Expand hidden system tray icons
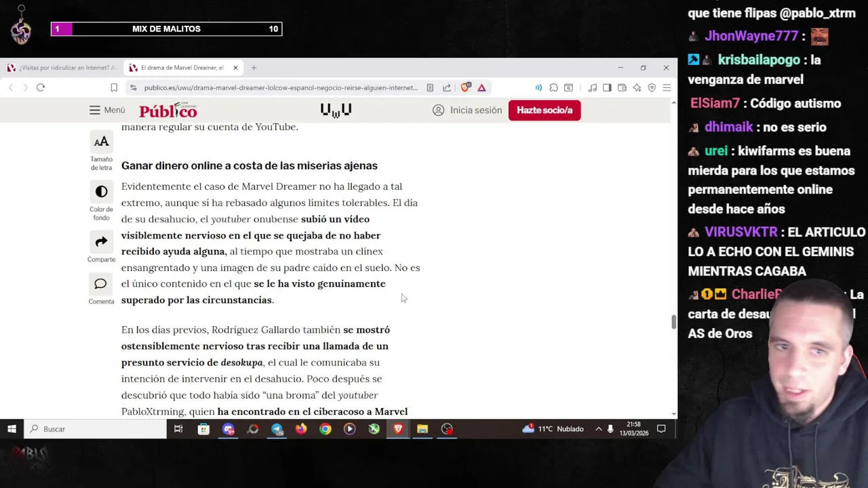Image resolution: width=868 pixels, height=488 pixels. [598, 428]
